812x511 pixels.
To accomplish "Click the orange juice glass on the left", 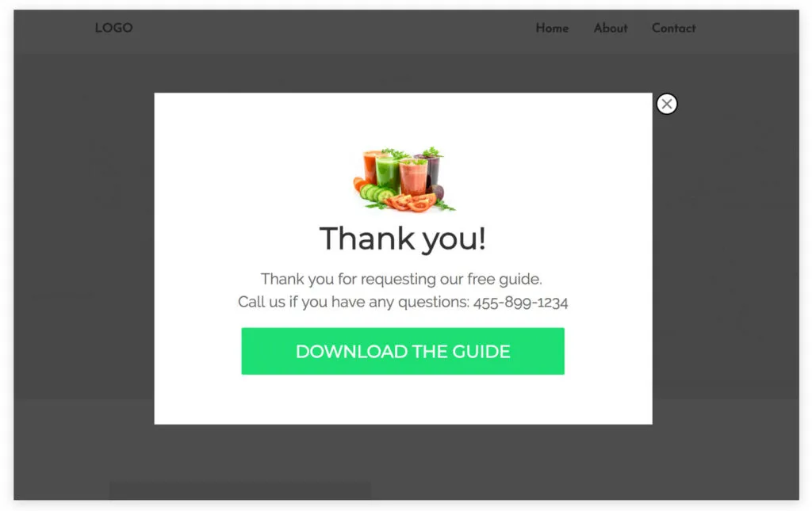I will (x=370, y=166).
